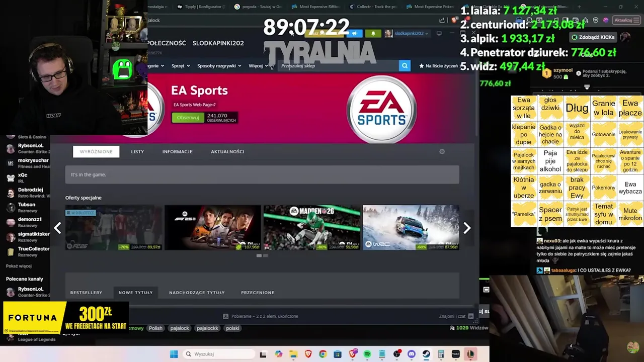Switch to Steam via taskbar icon
The width and height of the screenshot is (644, 362).
(x=426, y=354)
